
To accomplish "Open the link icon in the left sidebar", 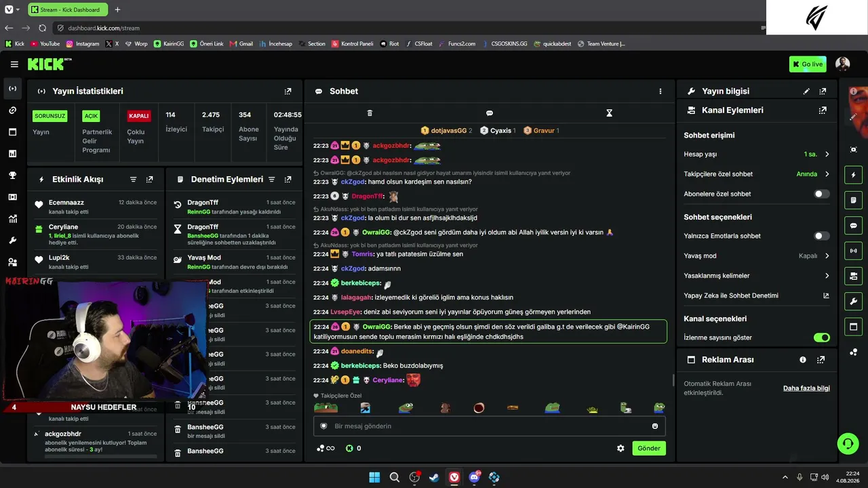I will (13, 110).
